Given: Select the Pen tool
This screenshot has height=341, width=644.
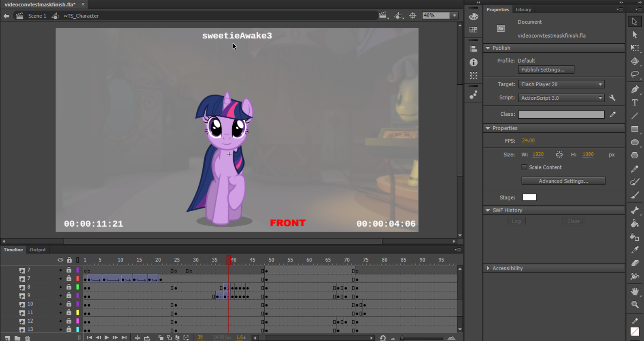Looking at the screenshot, I should 635,89.
